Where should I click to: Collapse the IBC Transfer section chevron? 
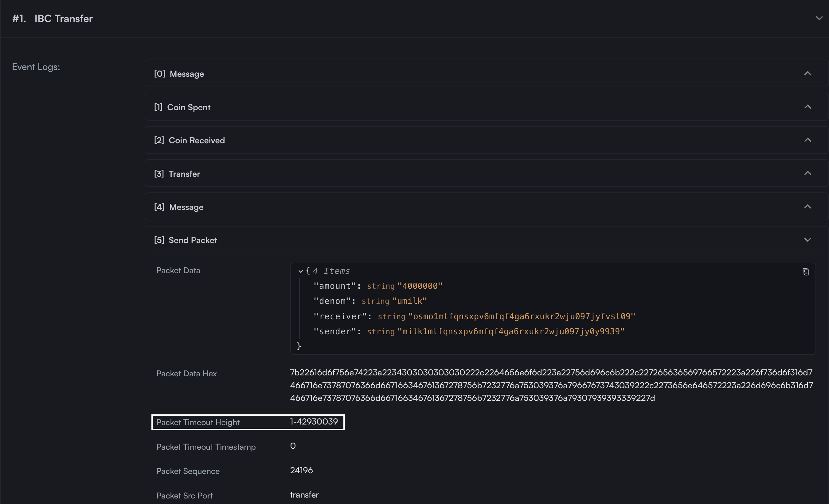819,18
